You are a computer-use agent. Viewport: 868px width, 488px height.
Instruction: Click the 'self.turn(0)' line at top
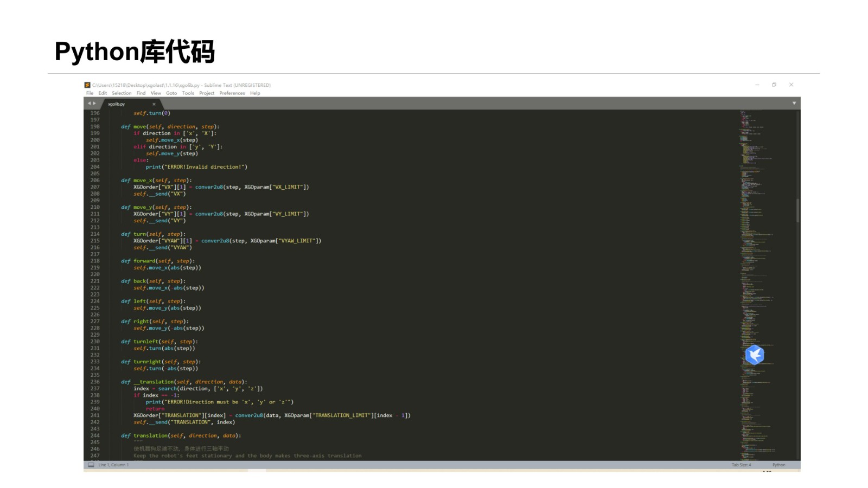pyautogui.click(x=152, y=113)
